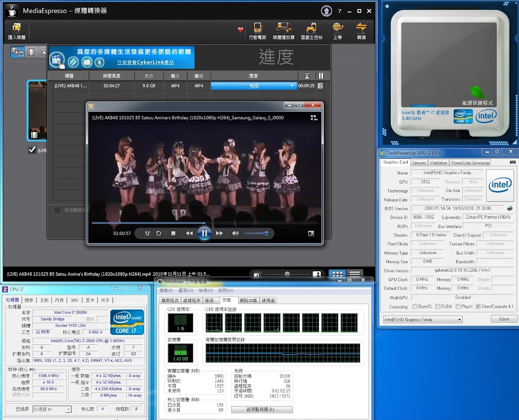
Task: Open Task Manager 處理程序 (Processes) tab
Action: (x=191, y=301)
